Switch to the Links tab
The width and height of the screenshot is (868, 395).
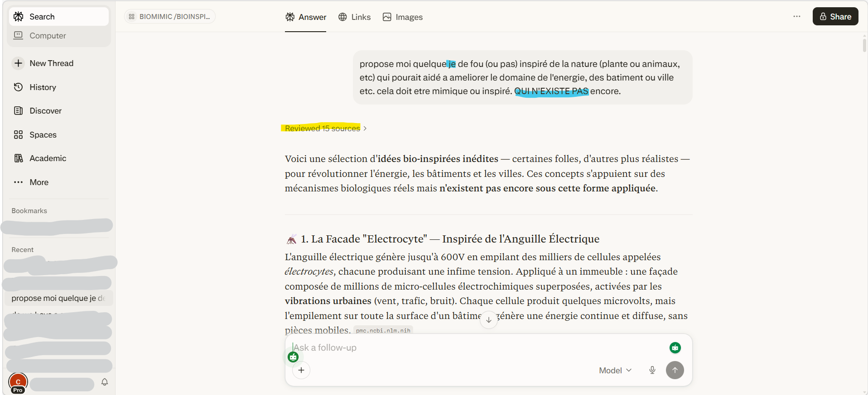click(355, 17)
